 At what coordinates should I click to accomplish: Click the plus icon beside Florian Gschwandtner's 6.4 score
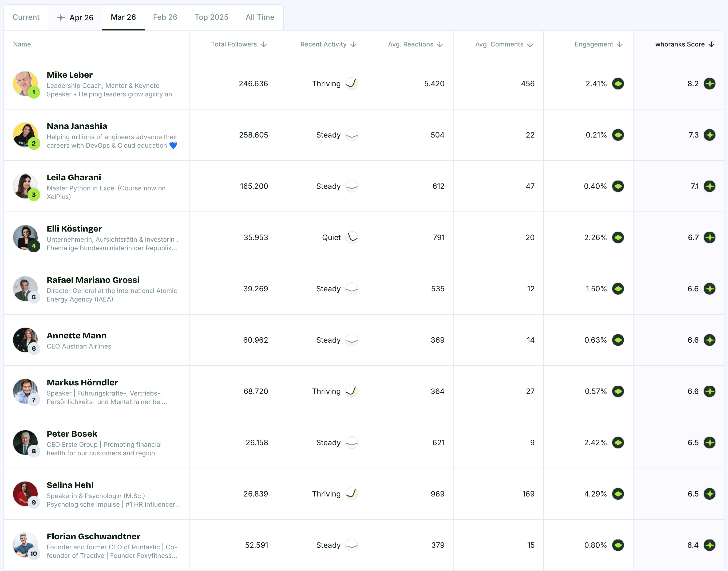point(710,545)
